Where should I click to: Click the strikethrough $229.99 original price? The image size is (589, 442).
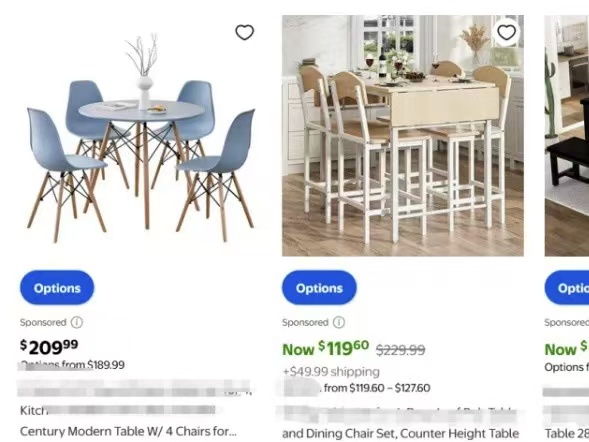pyautogui.click(x=400, y=350)
